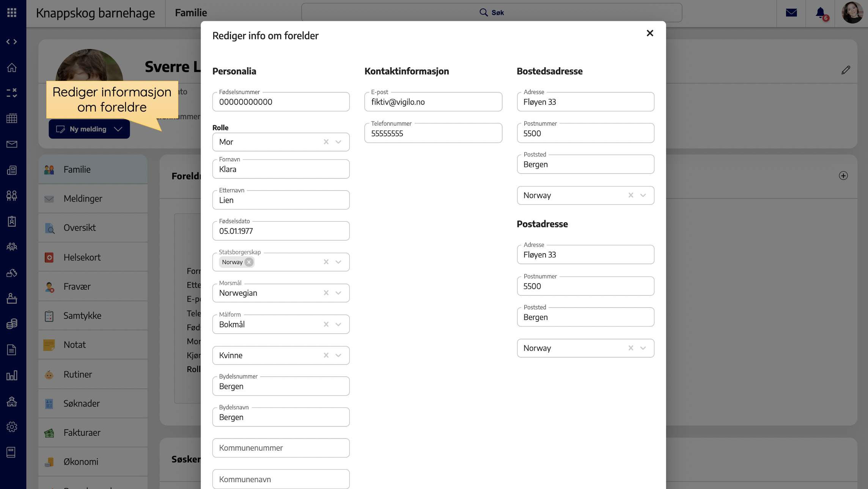Clear the Målform value Bokmål

pos(326,325)
